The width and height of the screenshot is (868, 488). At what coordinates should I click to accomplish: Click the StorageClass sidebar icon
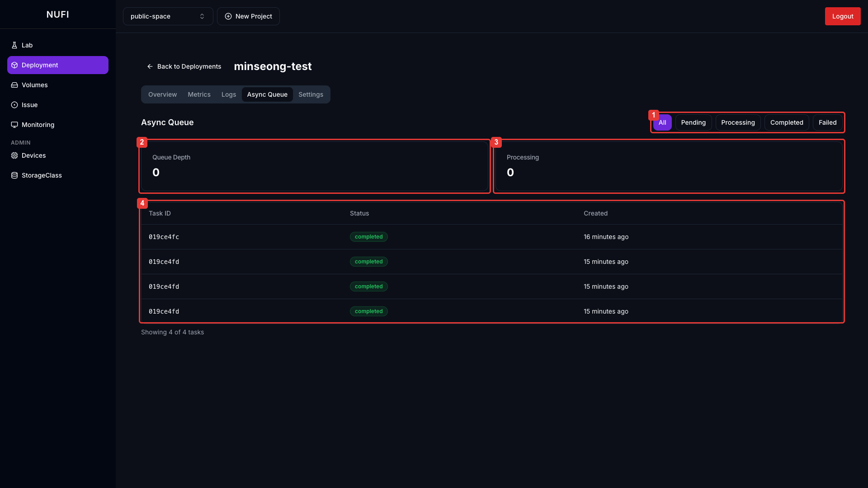(14, 175)
